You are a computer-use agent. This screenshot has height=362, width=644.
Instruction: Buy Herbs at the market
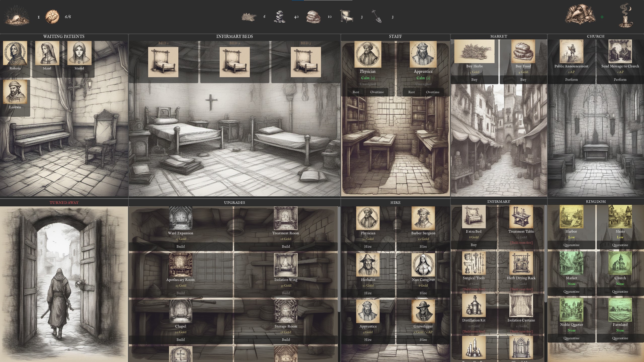[x=474, y=80]
